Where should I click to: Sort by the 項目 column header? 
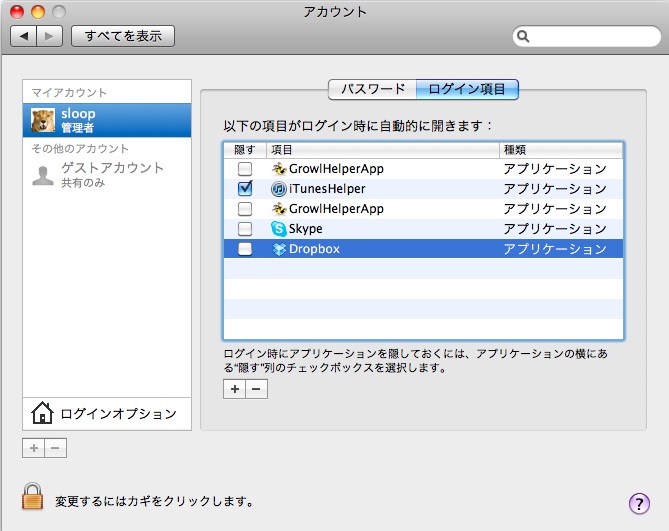383,150
